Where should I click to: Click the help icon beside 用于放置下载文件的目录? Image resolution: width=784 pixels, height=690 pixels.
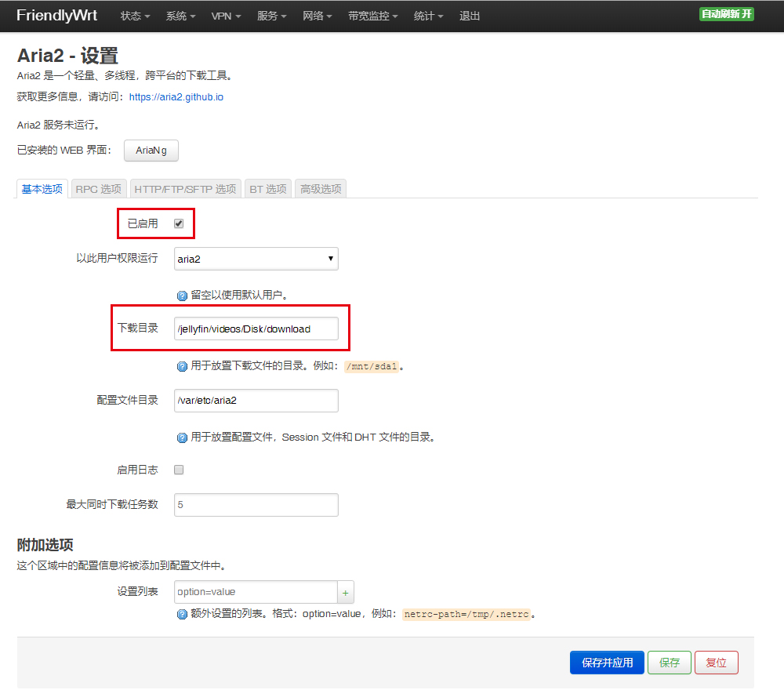point(182,366)
